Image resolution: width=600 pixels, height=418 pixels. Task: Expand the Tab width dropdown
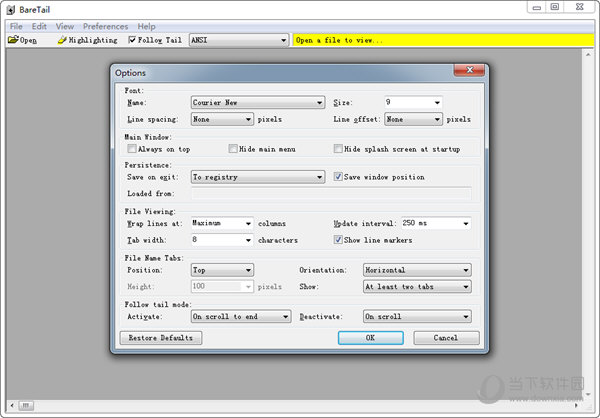click(222, 240)
